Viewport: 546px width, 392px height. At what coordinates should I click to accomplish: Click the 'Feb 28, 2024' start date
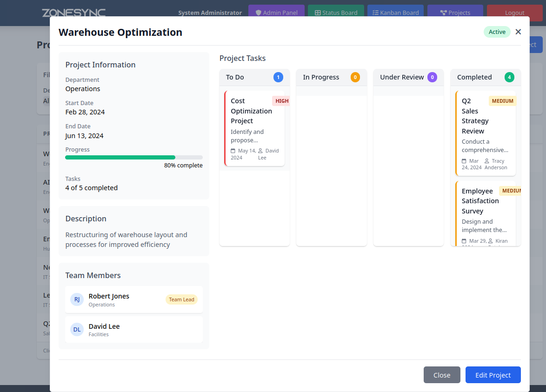click(x=85, y=112)
